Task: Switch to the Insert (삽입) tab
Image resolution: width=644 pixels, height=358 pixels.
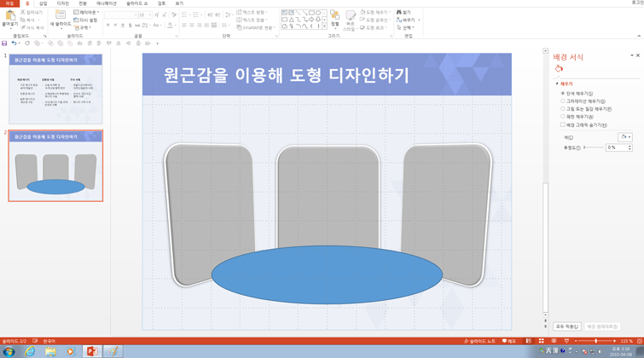Action: tap(44, 3)
